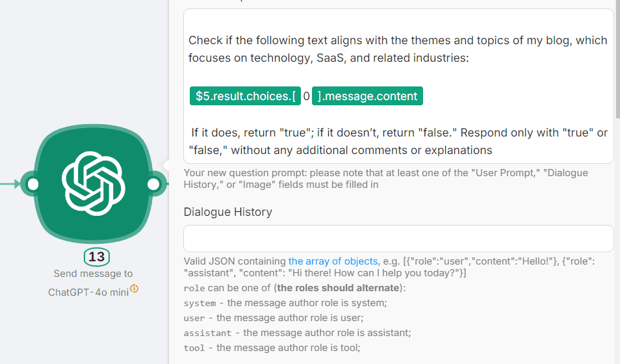Viewport: 620px width, 364px height.
Task: Click the ChatGPT node's right output connector
Action: tap(154, 185)
